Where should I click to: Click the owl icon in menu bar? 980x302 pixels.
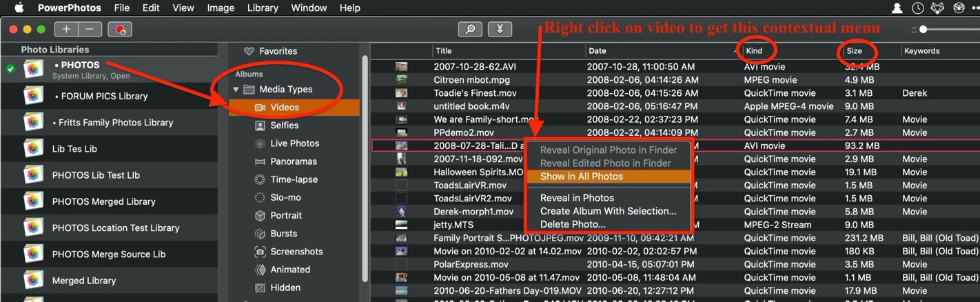pos(959,8)
